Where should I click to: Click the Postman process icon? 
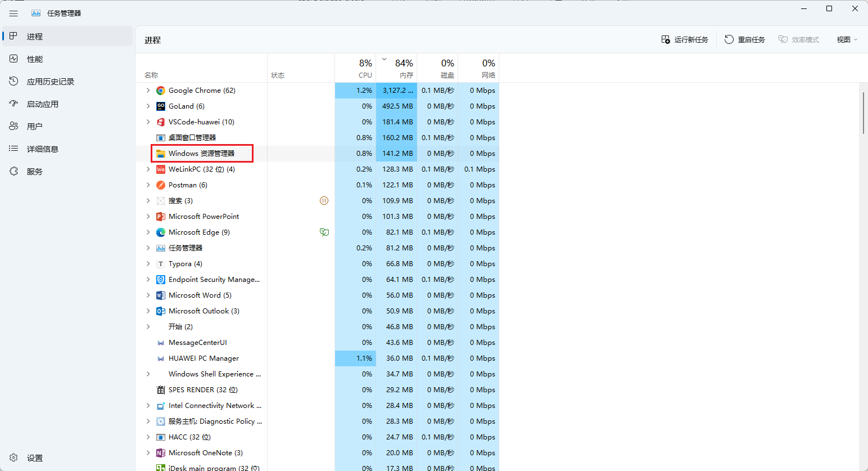pos(161,185)
